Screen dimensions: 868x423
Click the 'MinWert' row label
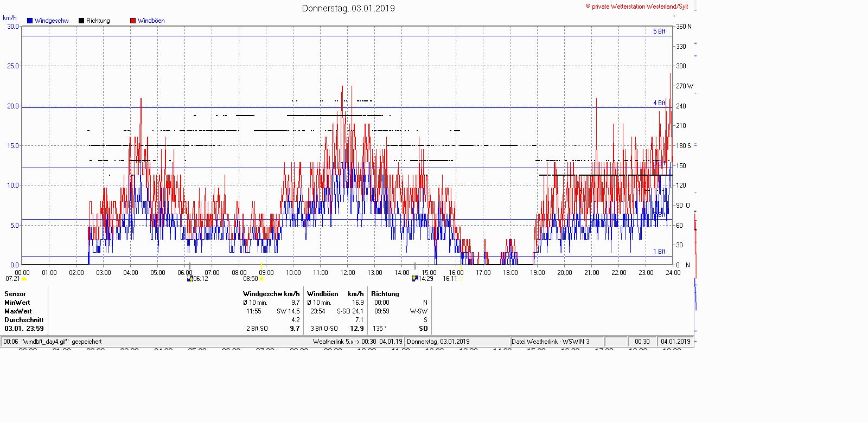[x=17, y=303]
